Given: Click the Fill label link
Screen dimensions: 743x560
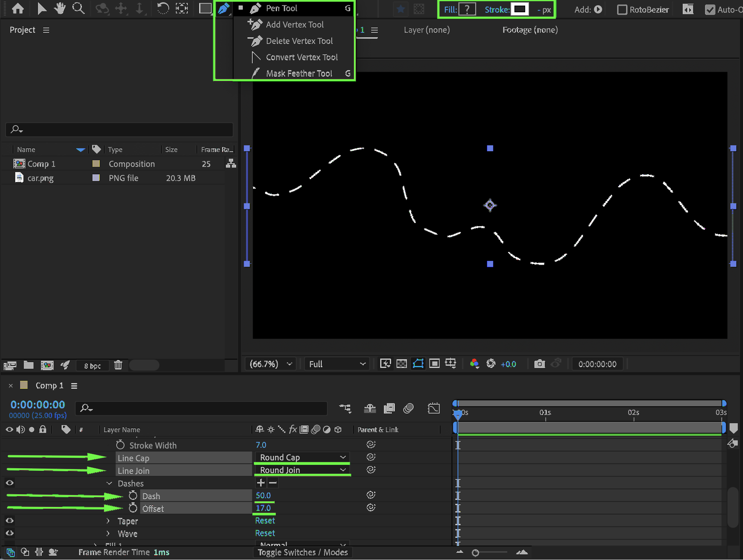Looking at the screenshot, I should point(450,10).
